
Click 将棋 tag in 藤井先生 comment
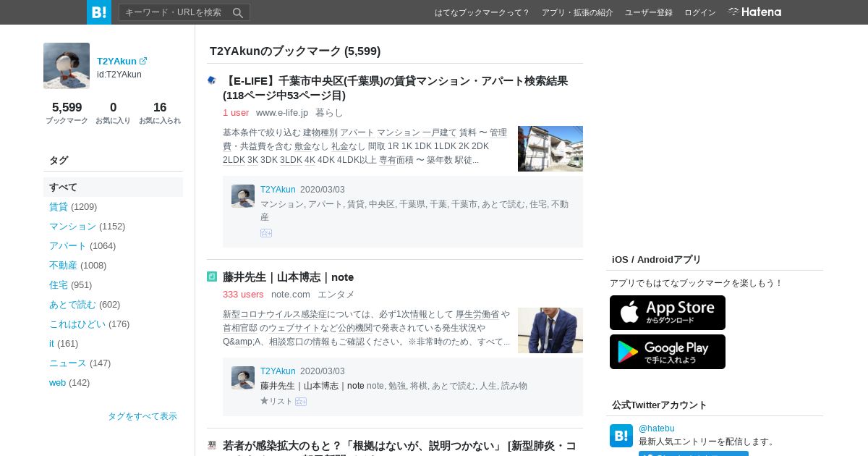[418, 386]
